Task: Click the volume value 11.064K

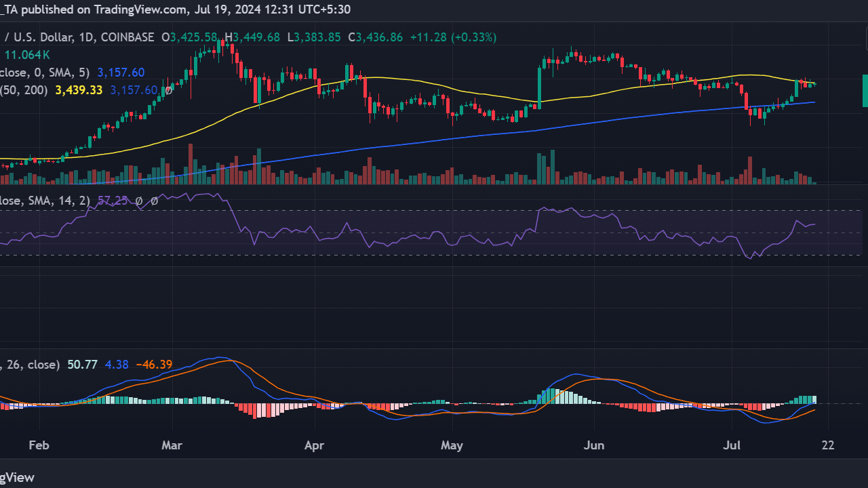Action: 27,55
